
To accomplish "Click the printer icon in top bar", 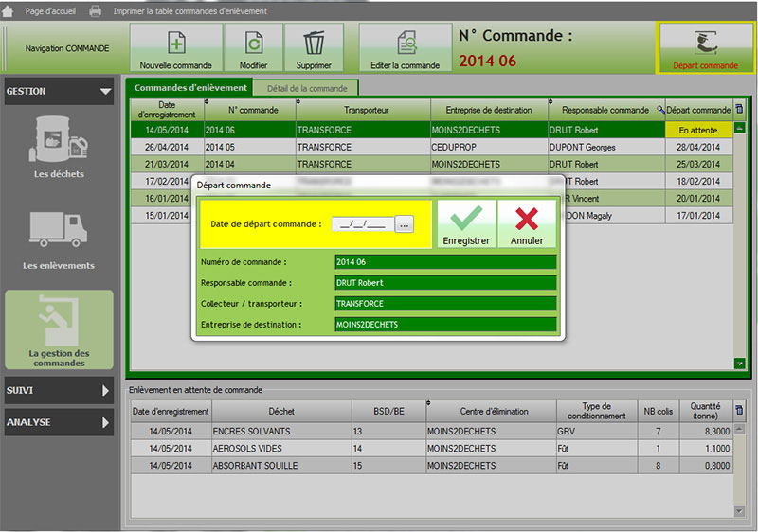I will [96, 10].
